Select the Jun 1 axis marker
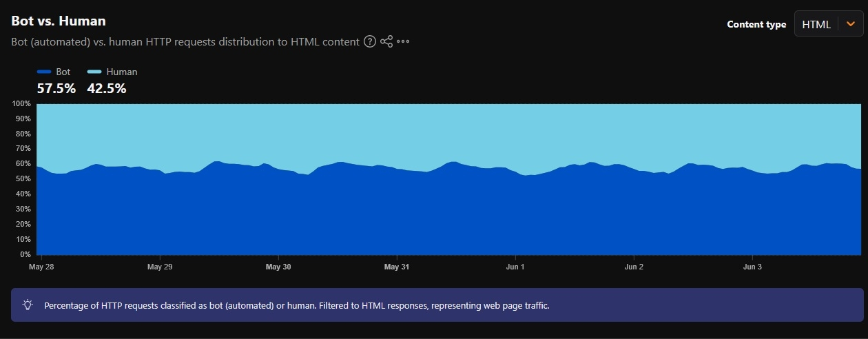This screenshot has width=868, height=339. [515, 266]
